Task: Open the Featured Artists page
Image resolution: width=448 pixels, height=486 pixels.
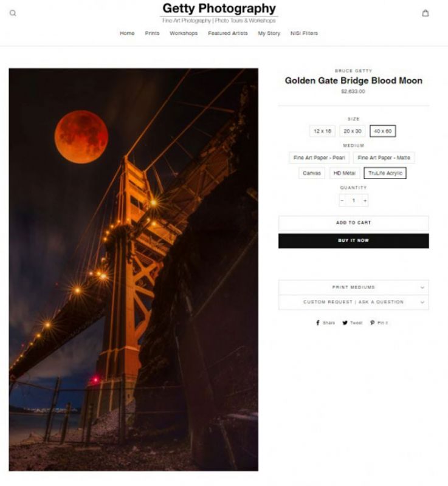Action: 228,33
